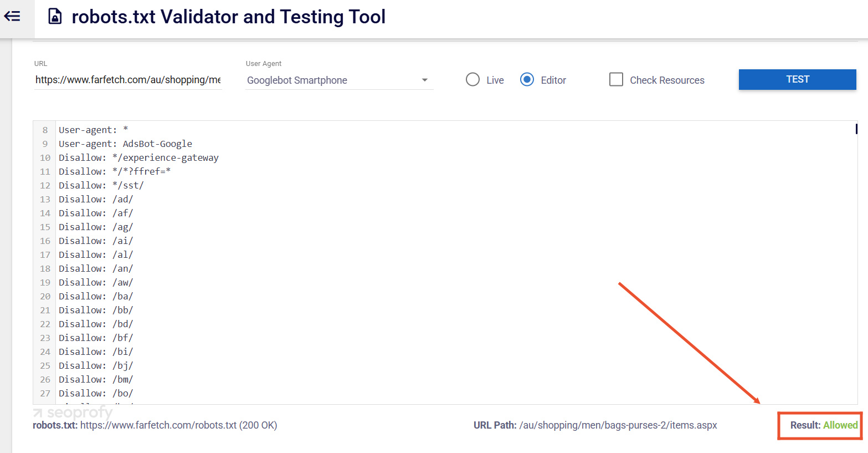868x453 pixels.
Task: Click the 'Disallow: /aw/' line
Action: click(96, 282)
